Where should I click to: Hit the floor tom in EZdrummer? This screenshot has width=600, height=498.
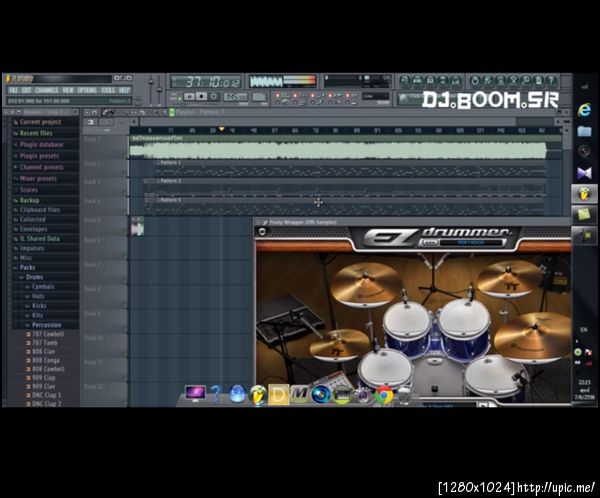(x=496, y=375)
